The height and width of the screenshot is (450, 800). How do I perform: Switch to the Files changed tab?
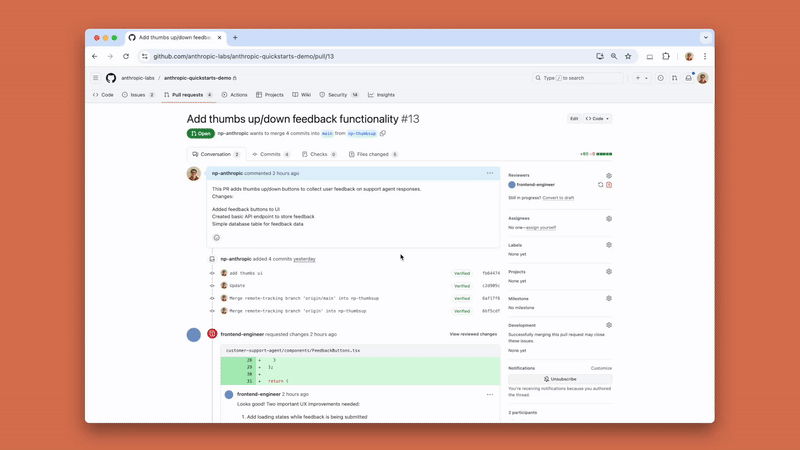373,154
